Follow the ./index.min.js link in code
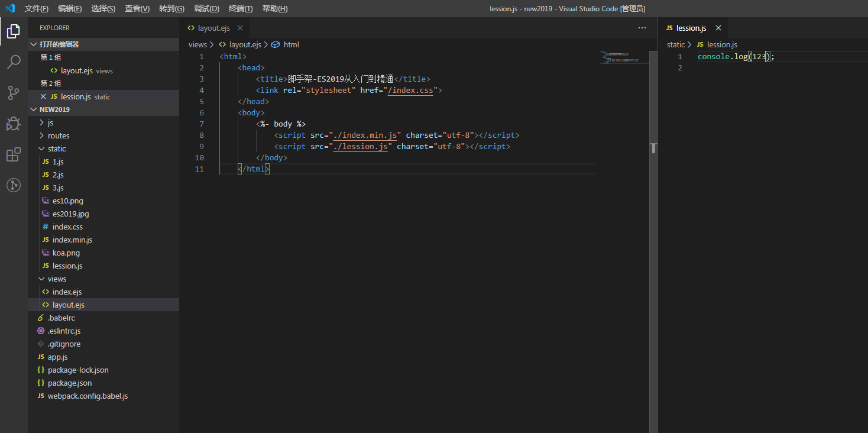Viewport: 868px width, 433px height. tap(365, 135)
